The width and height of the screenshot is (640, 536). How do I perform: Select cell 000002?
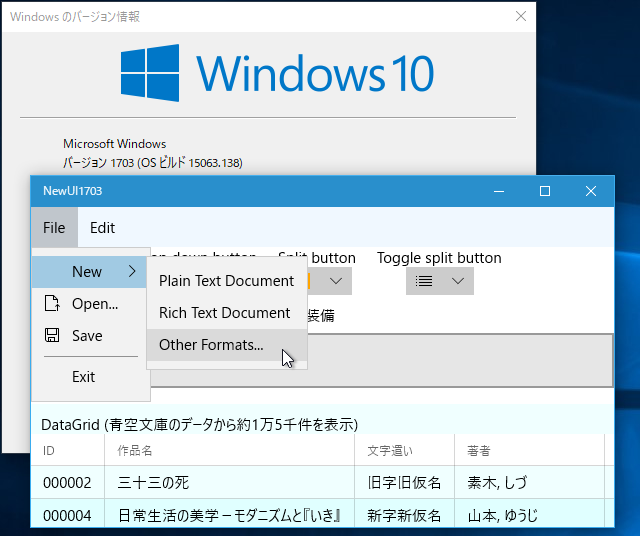click(68, 483)
